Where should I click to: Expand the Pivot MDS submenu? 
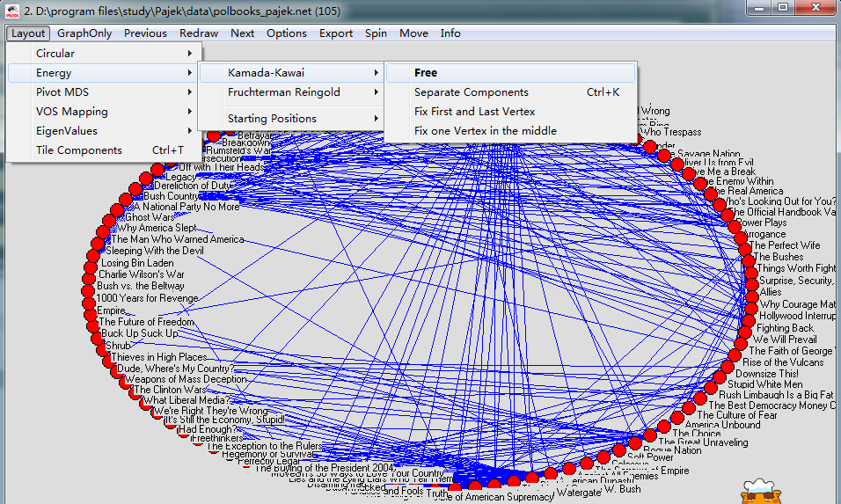click(105, 91)
